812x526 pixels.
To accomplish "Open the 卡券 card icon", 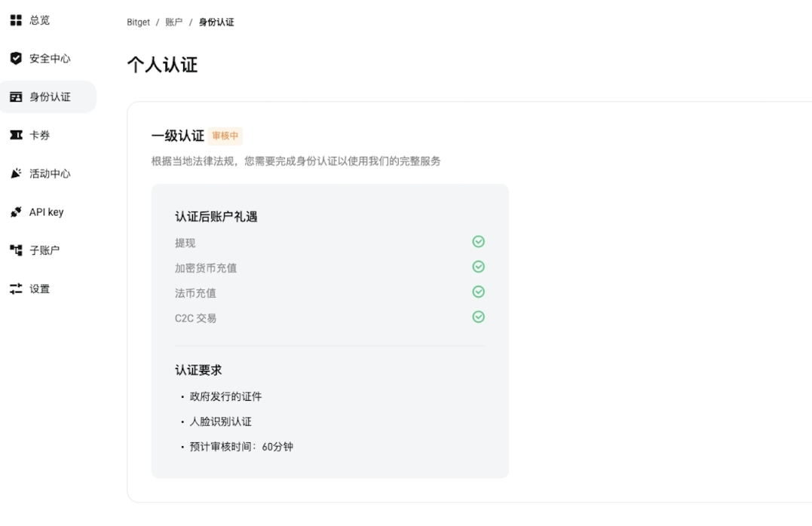I will (16, 135).
